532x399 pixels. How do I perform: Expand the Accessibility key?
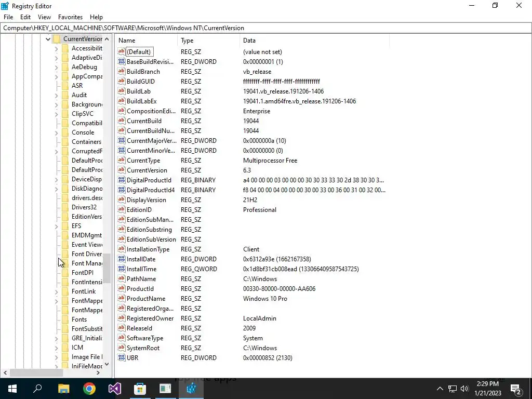[x=56, y=48]
